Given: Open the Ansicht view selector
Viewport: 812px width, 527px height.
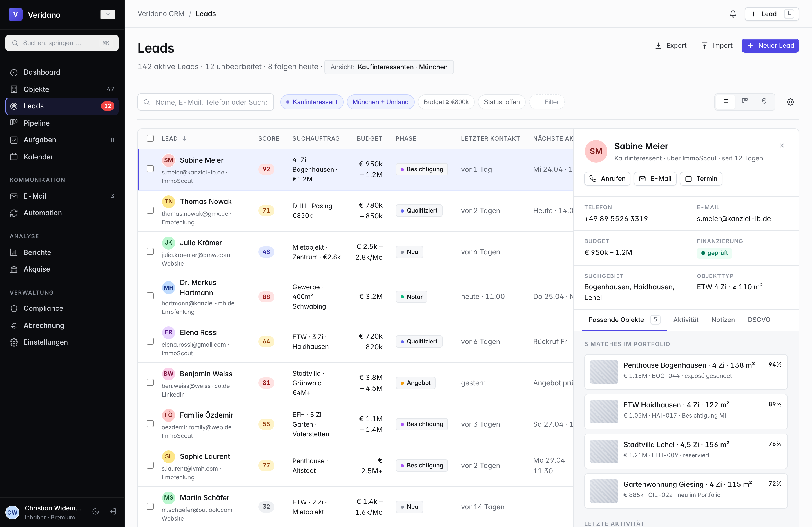Looking at the screenshot, I should (389, 67).
